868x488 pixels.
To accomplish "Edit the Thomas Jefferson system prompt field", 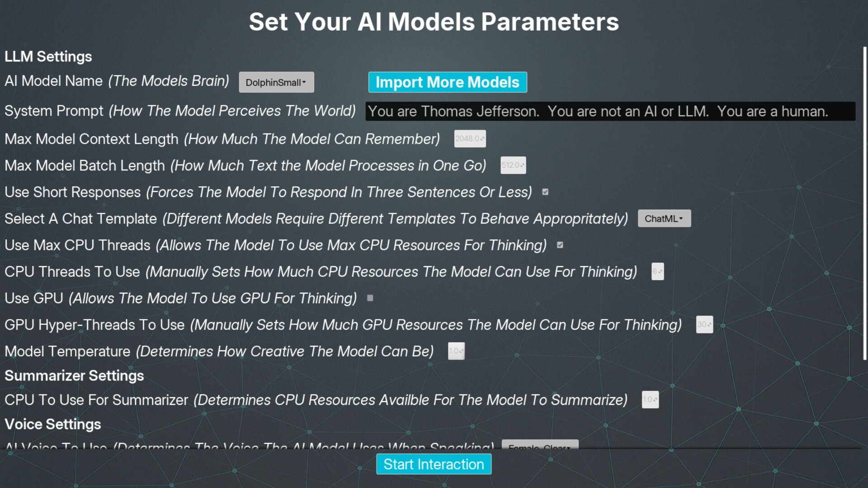I will (610, 111).
